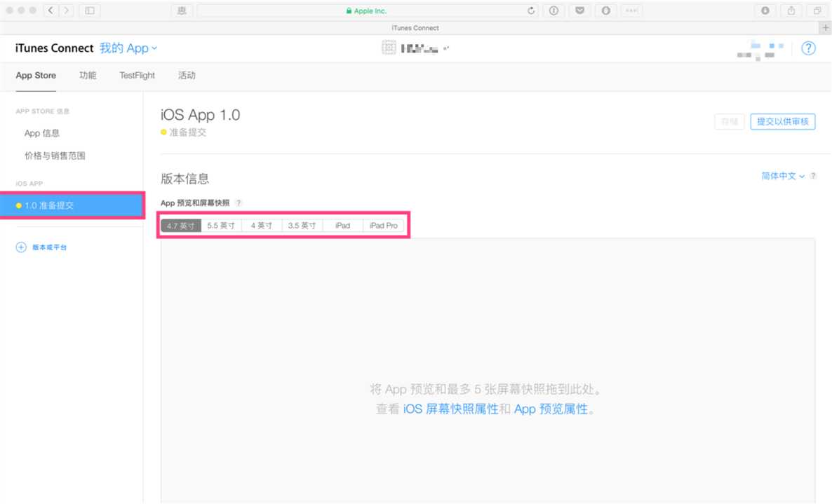Select the iPad screenshot size
This screenshot has height=504, width=832.
[343, 226]
